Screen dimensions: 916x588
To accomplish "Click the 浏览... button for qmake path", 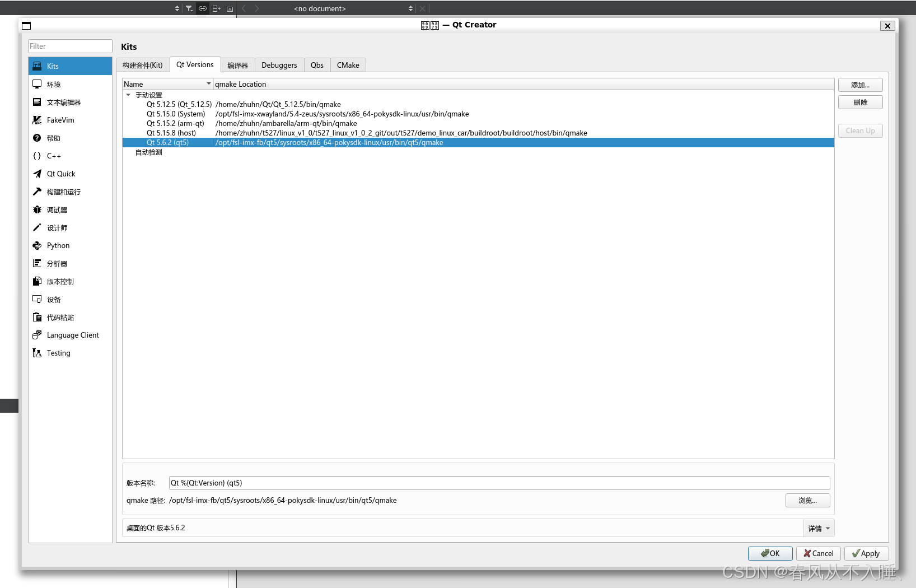I will coord(808,501).
